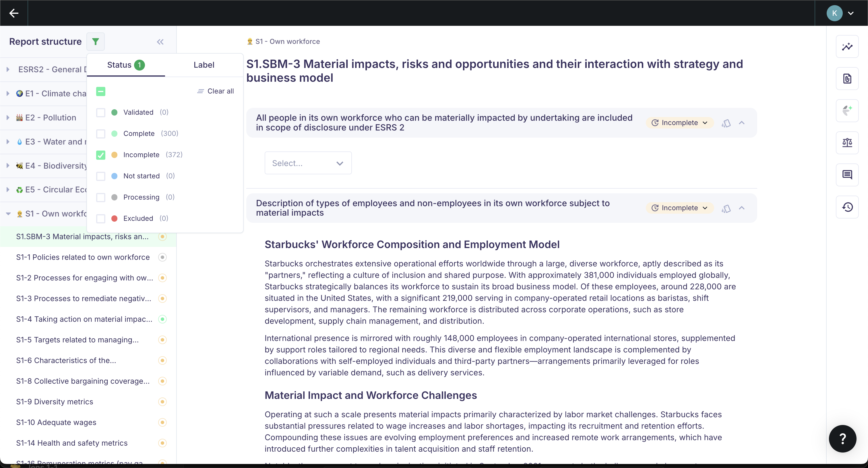Open S1-8 Collective bargaining coverage section
The height and width of the screenshot is (468, 868).
point(83,381)
